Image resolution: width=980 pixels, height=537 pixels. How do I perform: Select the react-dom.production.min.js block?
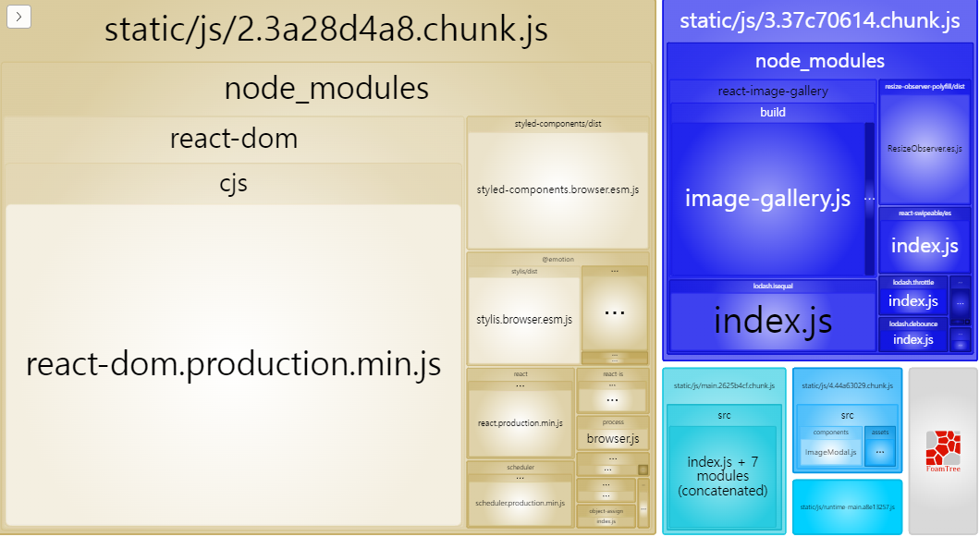233,364
